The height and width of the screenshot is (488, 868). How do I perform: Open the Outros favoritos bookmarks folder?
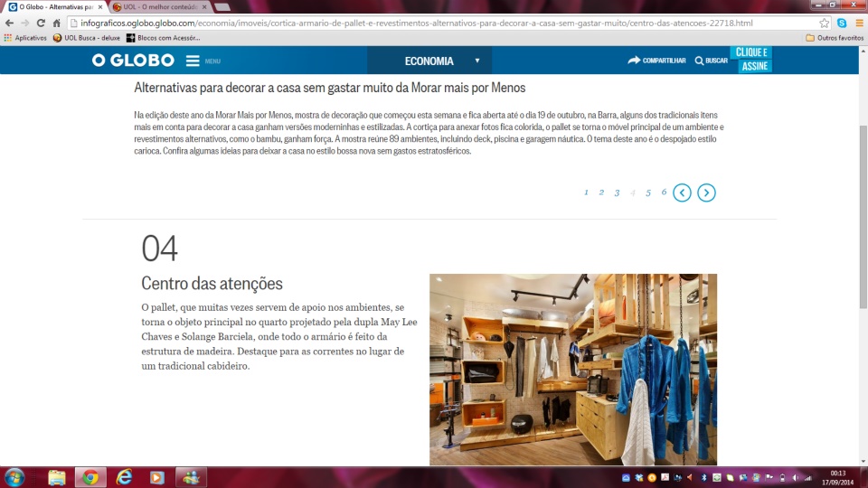pos(834,38)
